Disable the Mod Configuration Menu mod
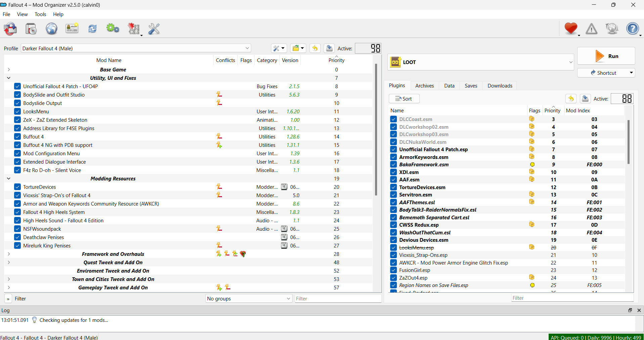Image resolution: width=644 pixels, height=340 pixels. tap(17, 153)
